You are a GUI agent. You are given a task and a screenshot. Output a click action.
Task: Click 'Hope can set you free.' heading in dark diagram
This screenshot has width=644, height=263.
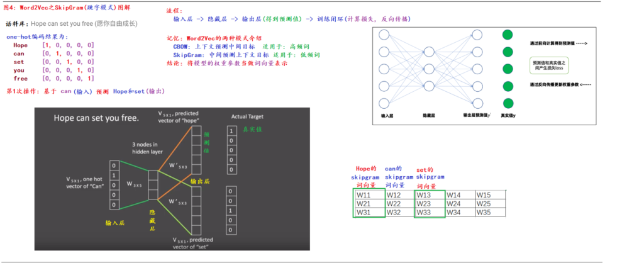tap(96, 118)
